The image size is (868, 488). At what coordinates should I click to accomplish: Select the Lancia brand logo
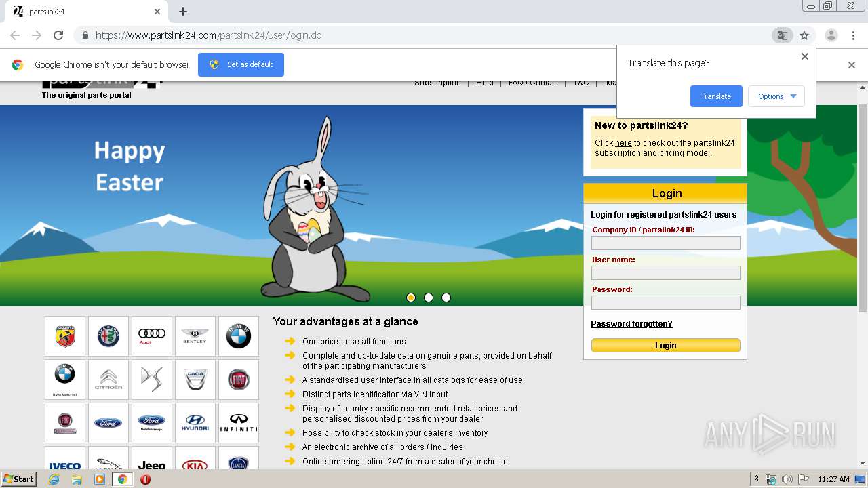[239, 458]
